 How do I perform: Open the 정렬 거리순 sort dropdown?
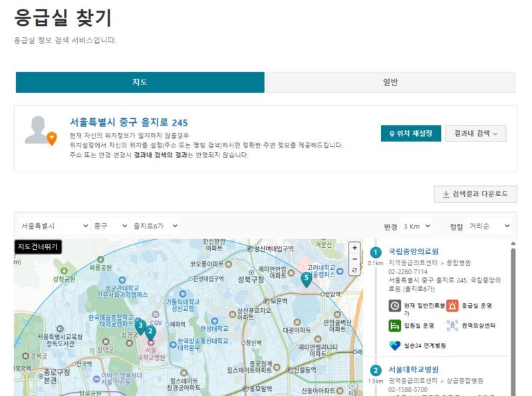(x=489, y=226)
